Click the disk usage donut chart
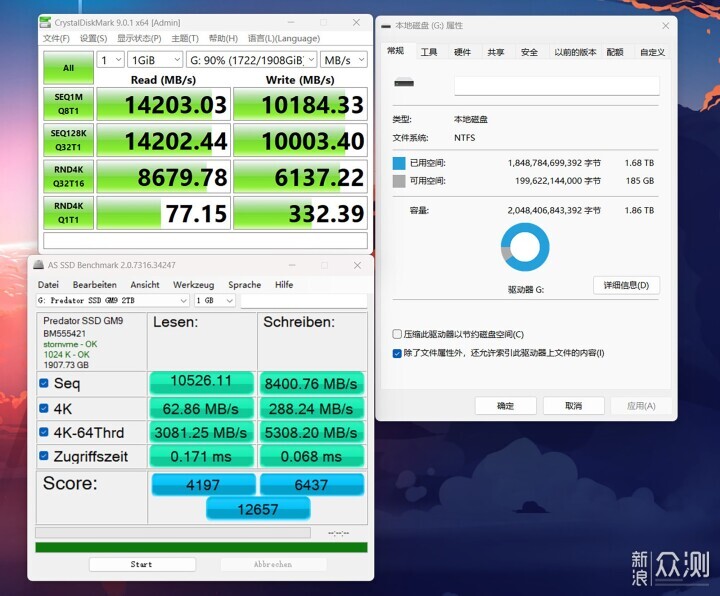This screenshot has width=720, height=596. click(525, 247)
